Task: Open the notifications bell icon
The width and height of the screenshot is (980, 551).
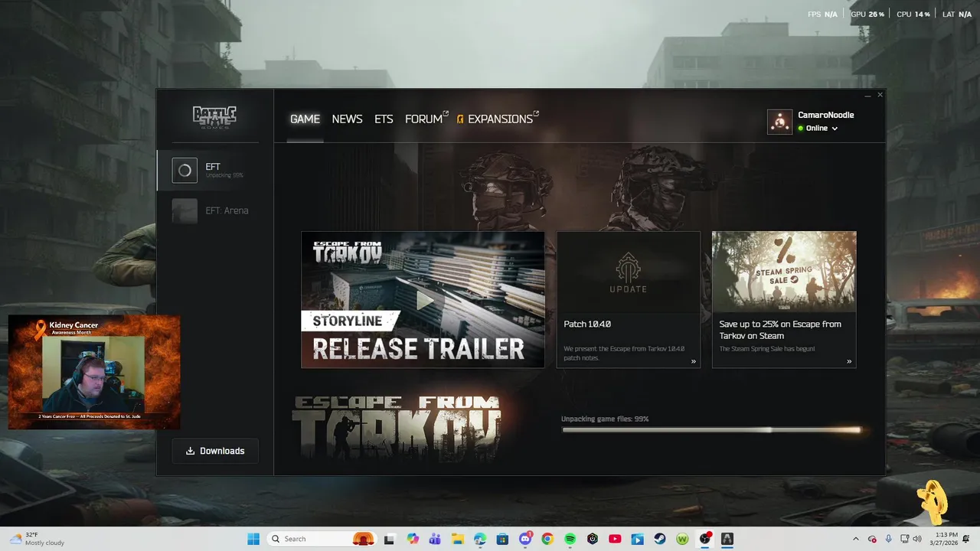Action: coord(966,539)
